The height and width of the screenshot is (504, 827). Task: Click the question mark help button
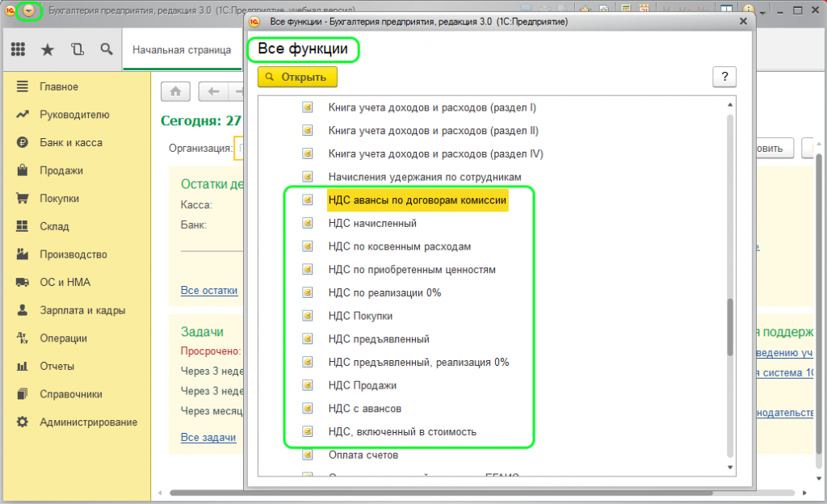(724, 77)
